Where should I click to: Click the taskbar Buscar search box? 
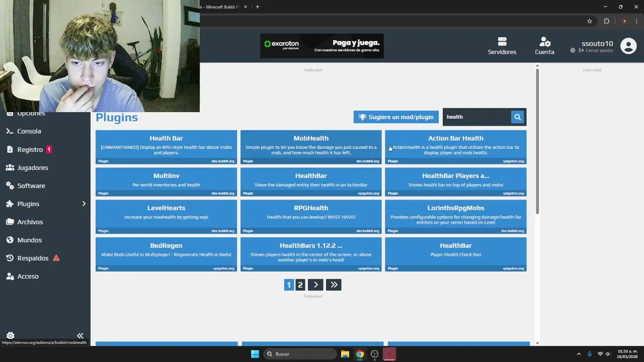click(300, 354)
